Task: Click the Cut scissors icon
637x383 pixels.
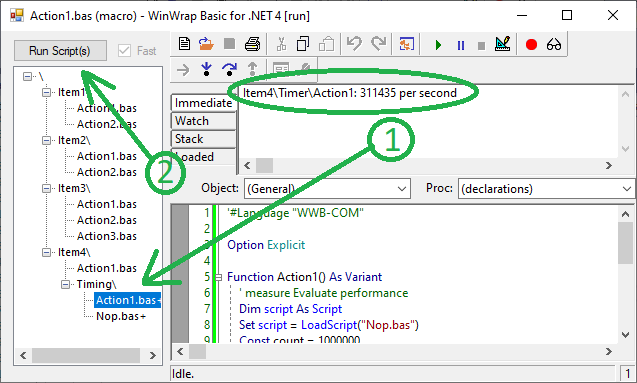Action: (x=281, y=44)
